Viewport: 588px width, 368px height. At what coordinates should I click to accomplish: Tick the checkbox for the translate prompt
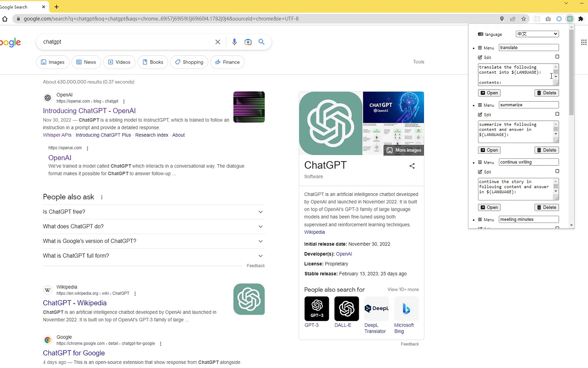[557, 57]
